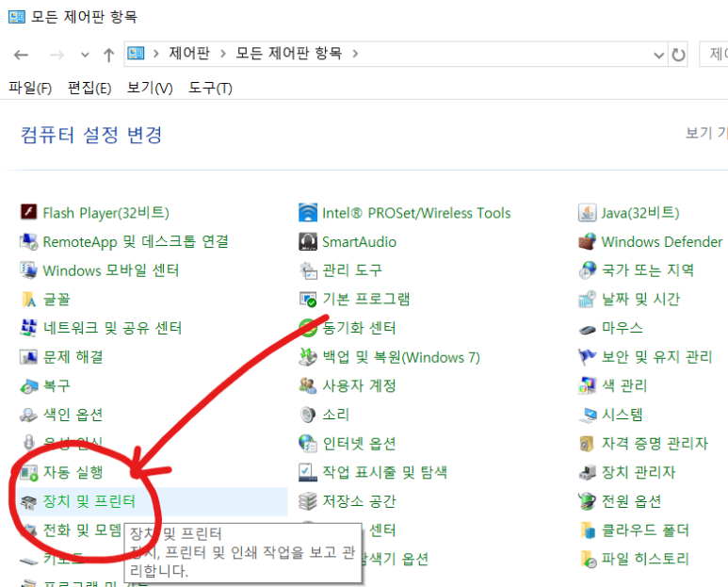Click the 클라우드 폴더 icon
The image size is (728, 587).
588,530
